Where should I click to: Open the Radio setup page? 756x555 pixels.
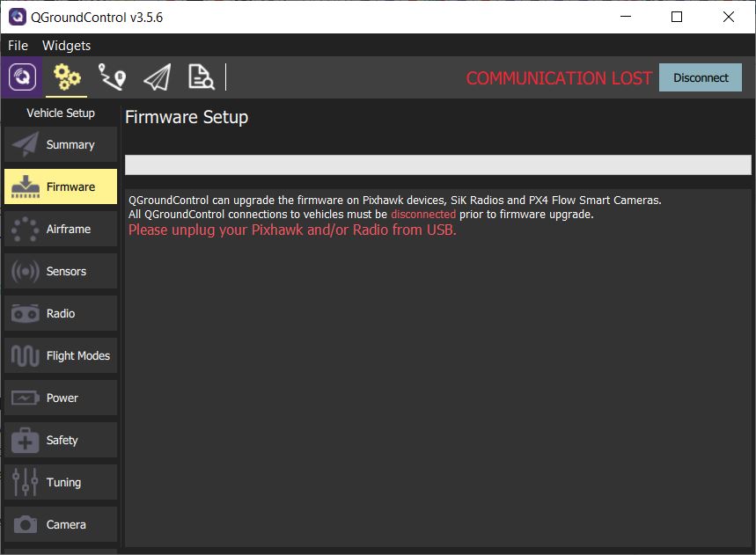pyautogui.click(x=61, y=313)
